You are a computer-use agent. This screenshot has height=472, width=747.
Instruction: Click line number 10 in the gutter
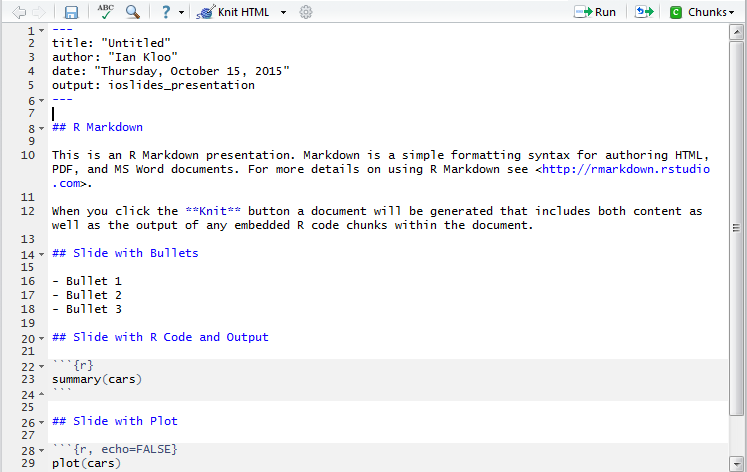(28, 155)
